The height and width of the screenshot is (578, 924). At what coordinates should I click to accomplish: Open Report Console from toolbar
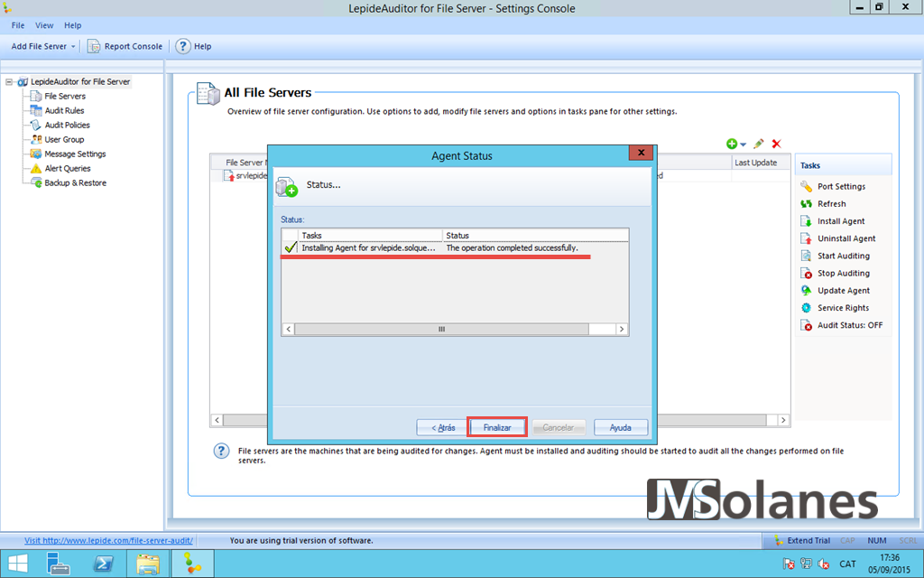(125, 46)
